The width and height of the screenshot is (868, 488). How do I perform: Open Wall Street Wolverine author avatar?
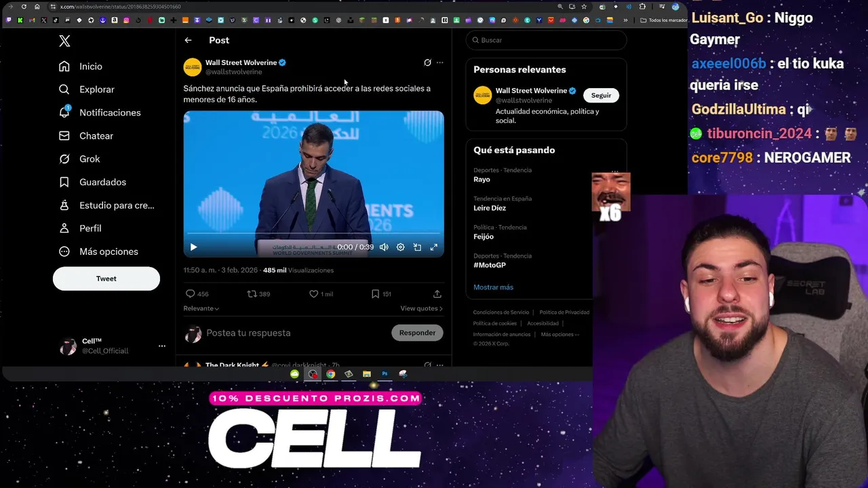[x=193, y=66]
